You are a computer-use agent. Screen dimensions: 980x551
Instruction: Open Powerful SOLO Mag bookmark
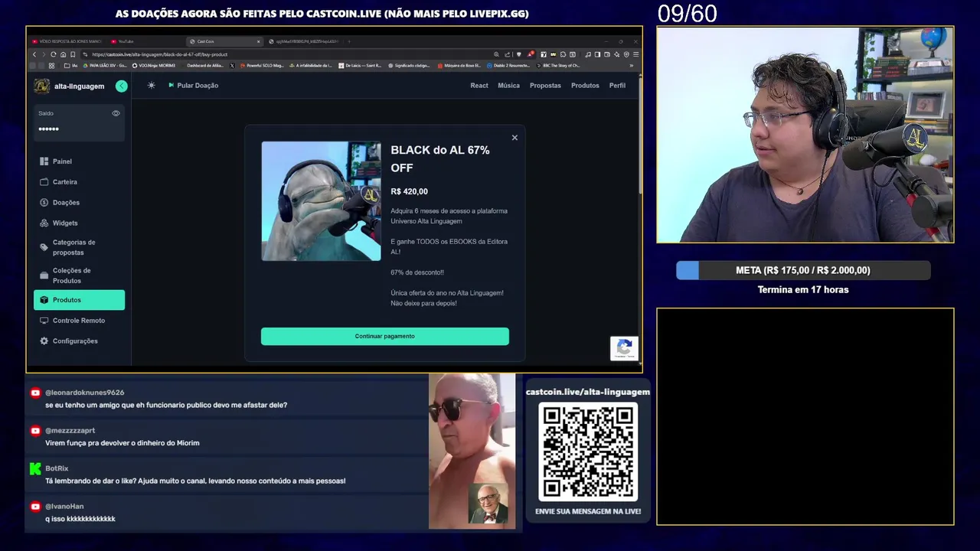262,66
